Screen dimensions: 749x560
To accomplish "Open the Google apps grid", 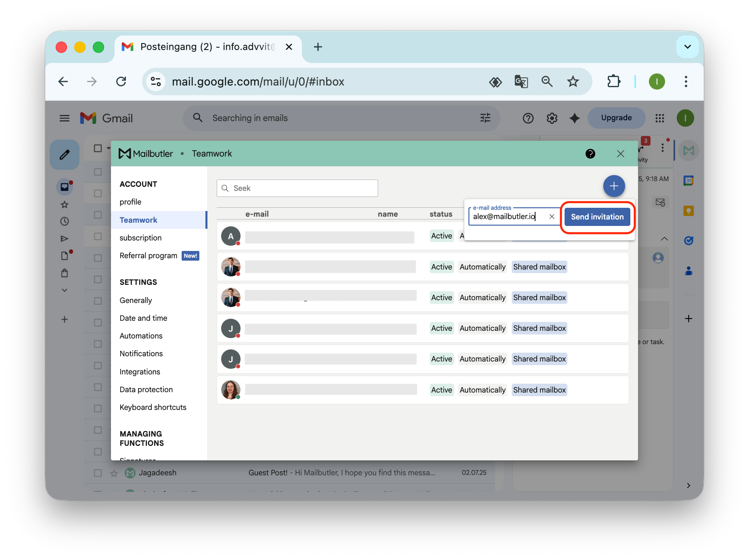I will [660, 118].
